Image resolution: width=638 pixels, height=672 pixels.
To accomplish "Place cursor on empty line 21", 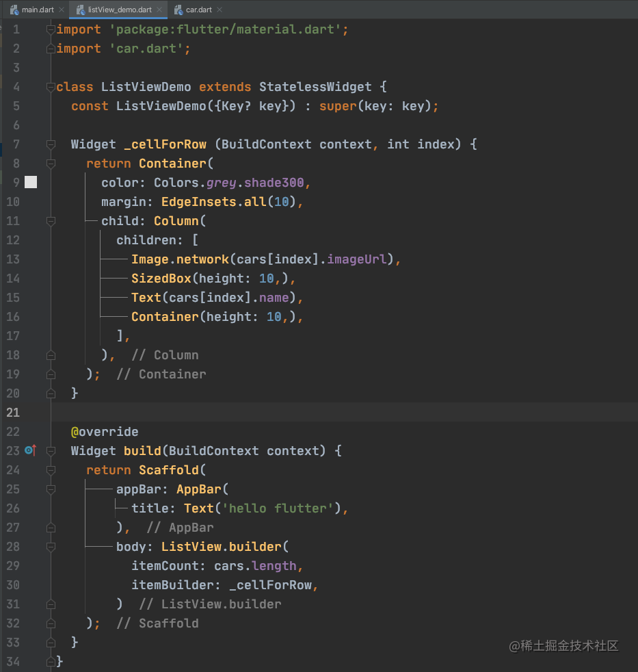I will 343,412.
